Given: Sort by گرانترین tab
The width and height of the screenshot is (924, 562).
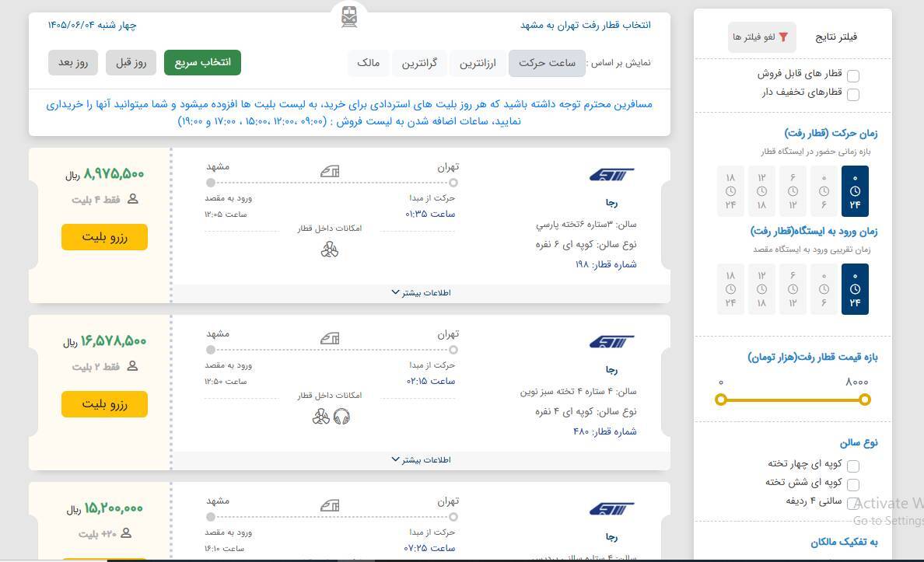Looking at the screenshot, I should click(x=419, y=63).
